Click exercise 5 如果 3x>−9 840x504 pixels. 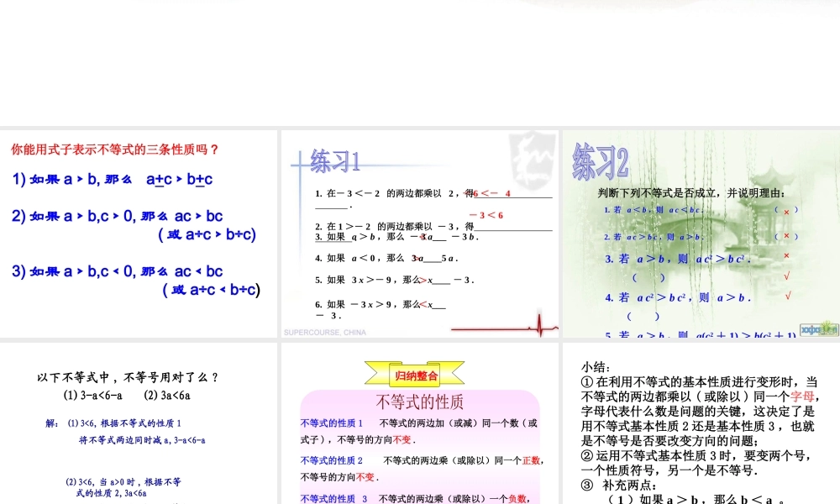pos(394,280)
